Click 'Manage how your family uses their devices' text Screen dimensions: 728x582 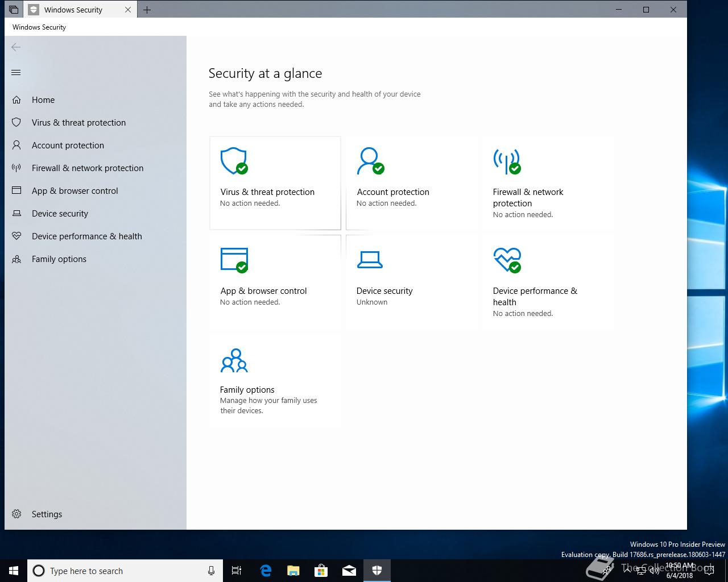pyautogui.click(x=268, y=406)
